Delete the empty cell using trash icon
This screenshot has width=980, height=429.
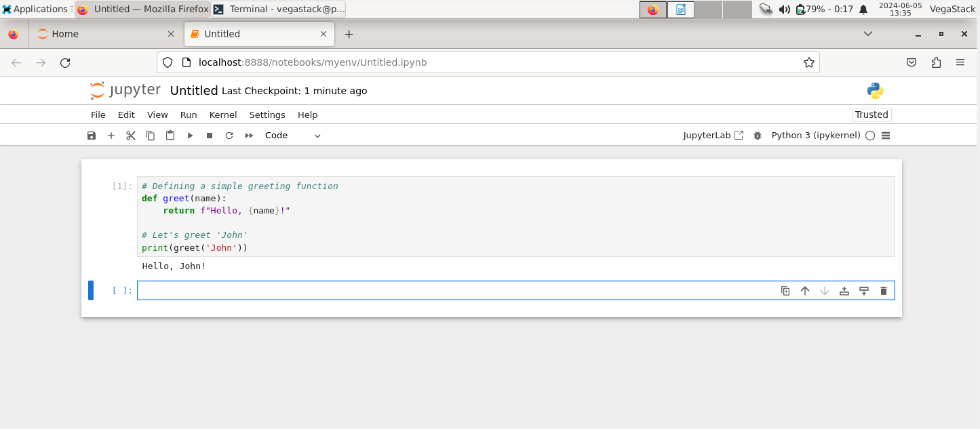[883, 290]
